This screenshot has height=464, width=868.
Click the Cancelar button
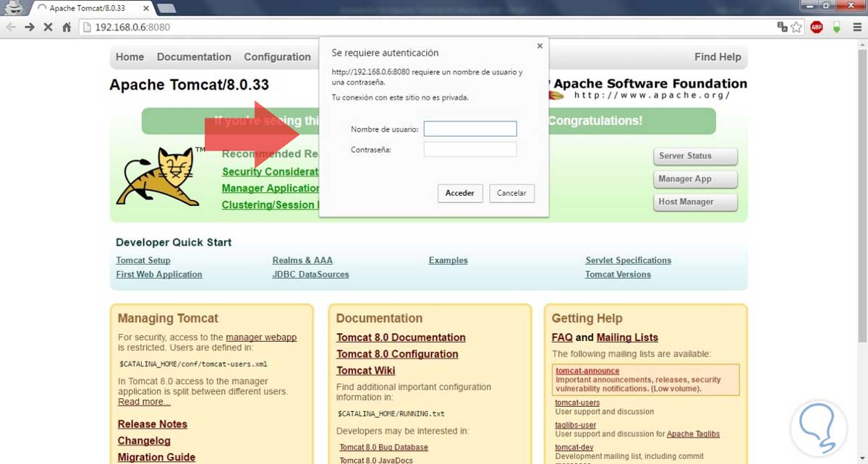pyautogui.click(x=512, y=193)
